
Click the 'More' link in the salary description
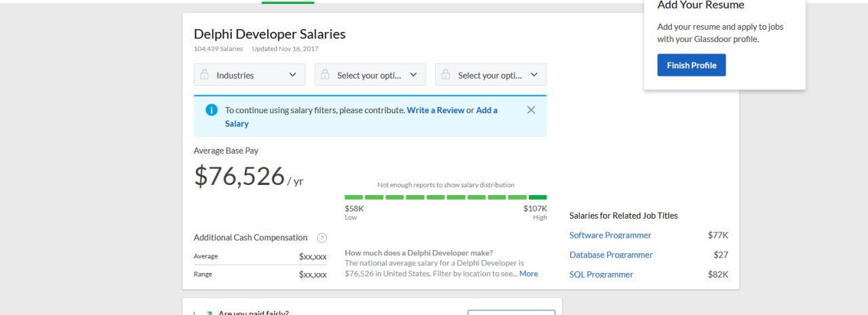pos(528,274)
